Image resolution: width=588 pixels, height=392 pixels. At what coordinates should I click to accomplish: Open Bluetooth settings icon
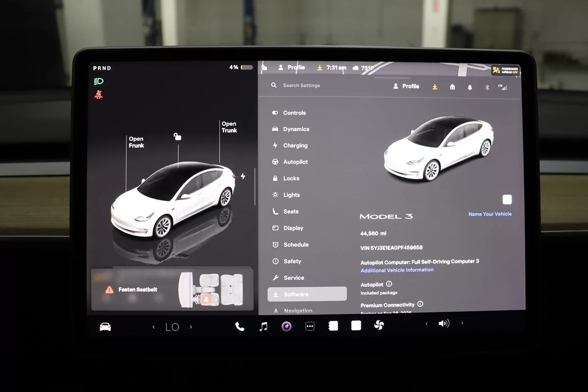click(x=487, y=87)
